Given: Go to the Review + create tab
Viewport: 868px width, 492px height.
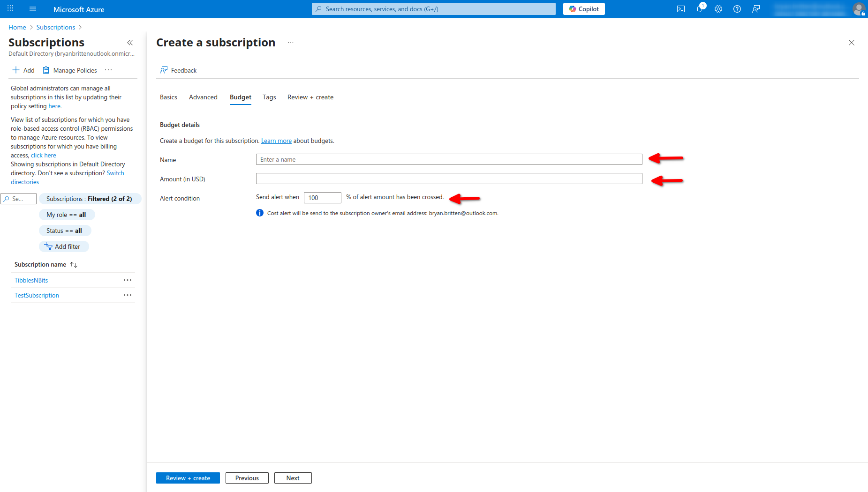Looking at the screenshot, I should (x=310, y=97).
